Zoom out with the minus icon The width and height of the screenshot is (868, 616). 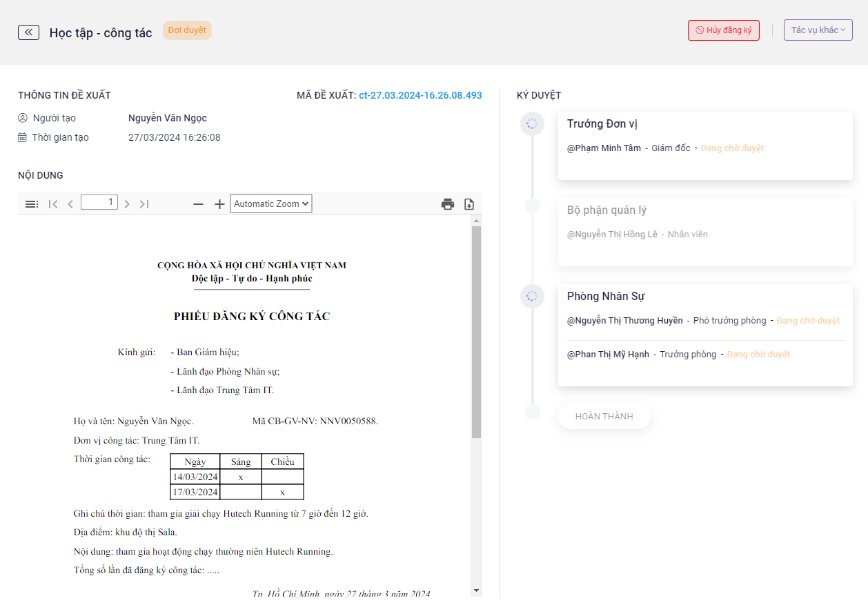(198, 204)
